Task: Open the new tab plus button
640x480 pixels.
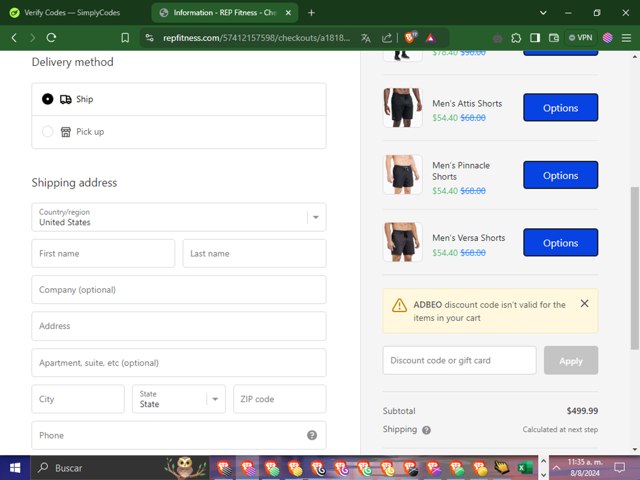Action: [311, 13]
